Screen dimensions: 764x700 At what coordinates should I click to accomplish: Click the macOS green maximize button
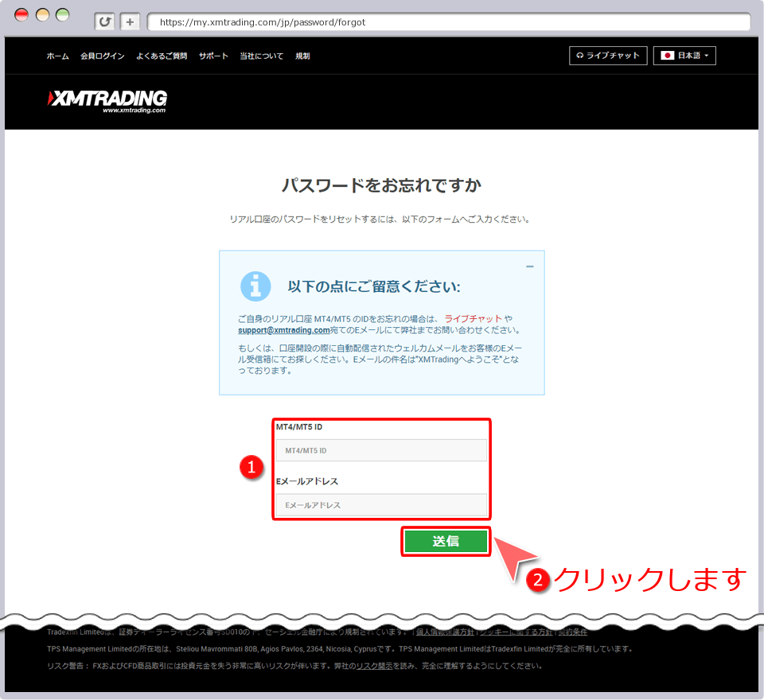(62, 15)
